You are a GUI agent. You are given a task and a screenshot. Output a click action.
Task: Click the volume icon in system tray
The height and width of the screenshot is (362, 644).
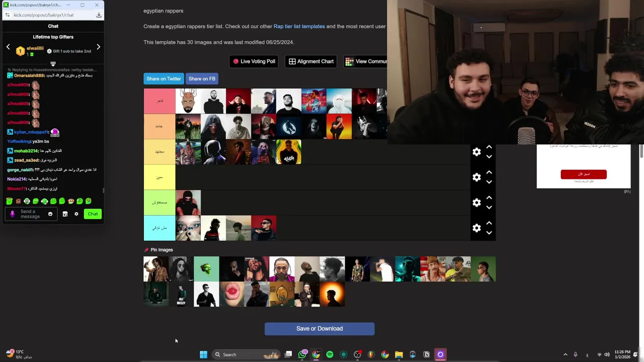(607, 354)
